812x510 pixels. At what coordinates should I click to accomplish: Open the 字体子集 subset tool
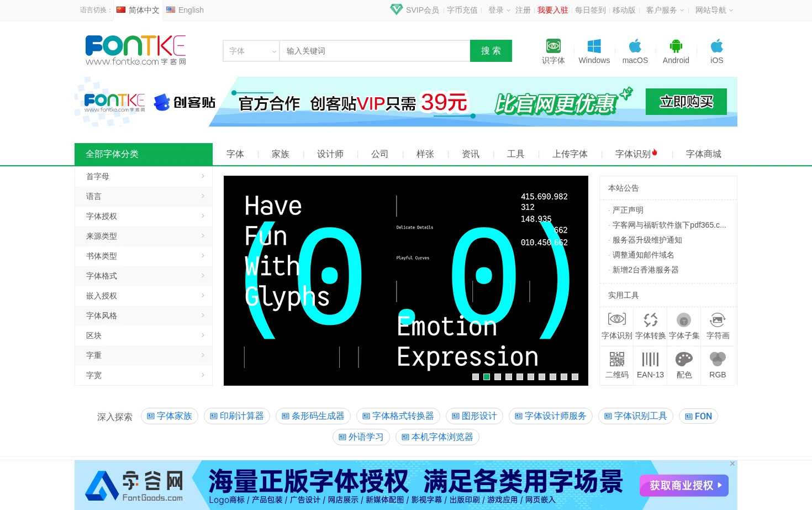click(684, 326)
